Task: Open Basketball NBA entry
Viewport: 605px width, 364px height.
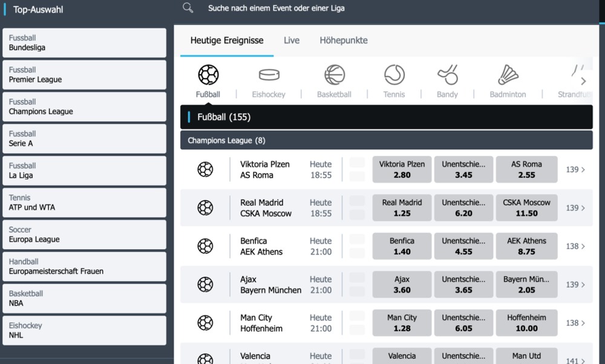Action: coord(85,299)
